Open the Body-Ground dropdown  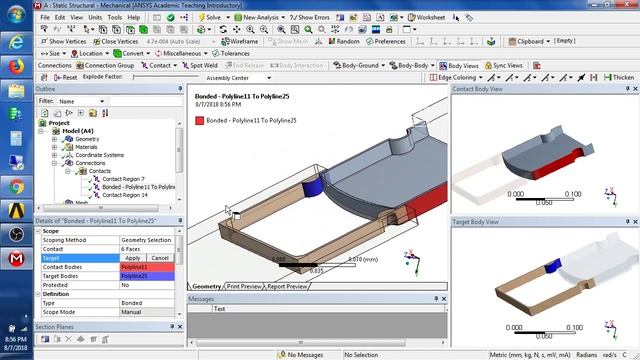[x=359, y=65]
